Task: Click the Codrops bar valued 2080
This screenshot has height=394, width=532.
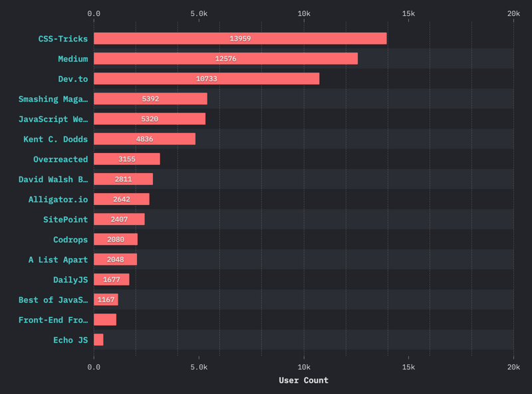Action: [116, 239]
